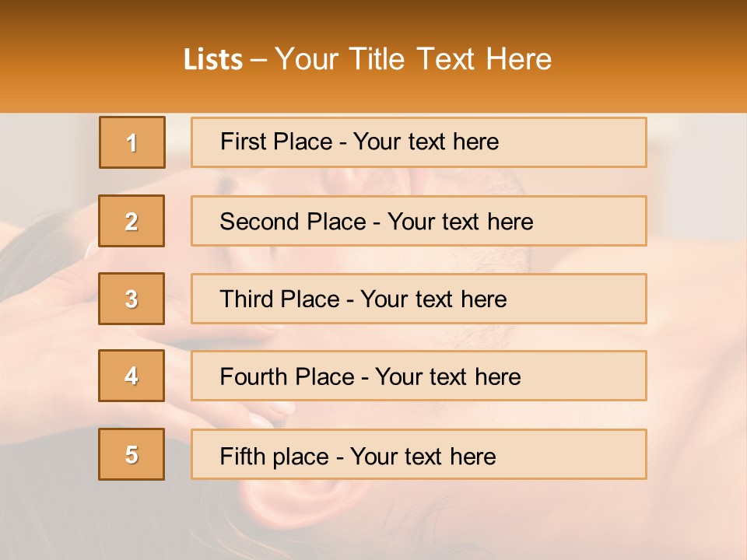
Task: Click the words 'Your text here' in Second Place row
Action: click(460, 222)
